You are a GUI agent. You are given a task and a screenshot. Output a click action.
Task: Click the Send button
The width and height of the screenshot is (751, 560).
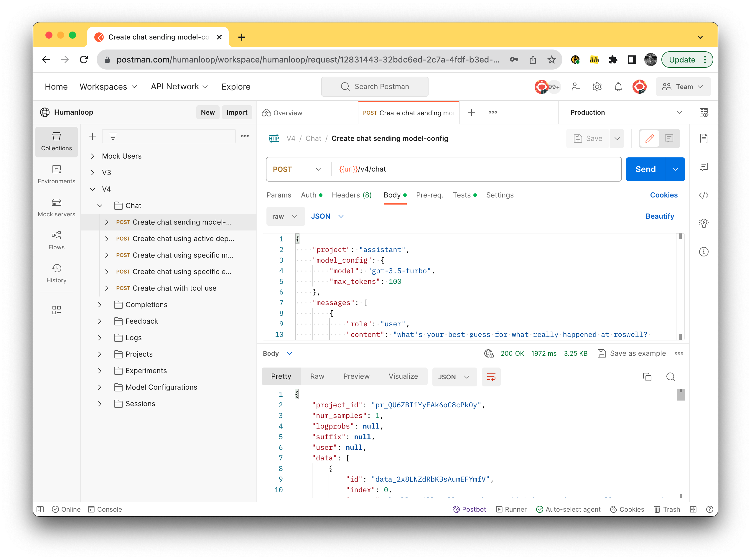click(x=645, y=169)
